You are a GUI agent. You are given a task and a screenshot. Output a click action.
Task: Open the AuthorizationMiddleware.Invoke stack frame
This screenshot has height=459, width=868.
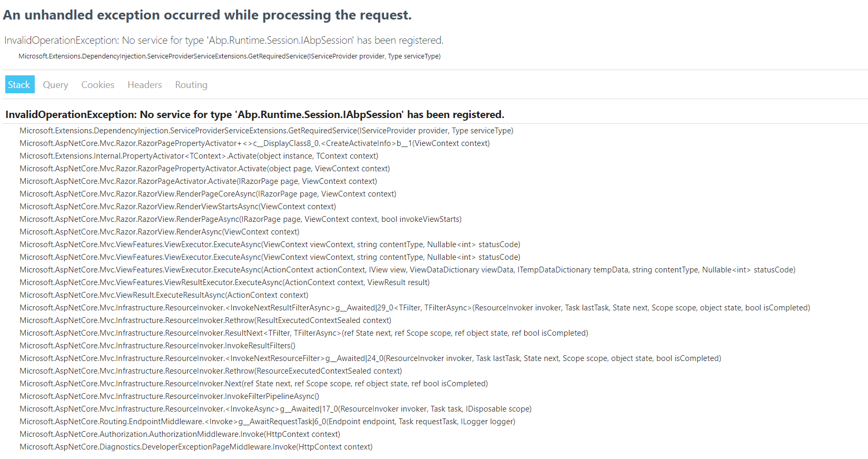(x=179, y=434)
